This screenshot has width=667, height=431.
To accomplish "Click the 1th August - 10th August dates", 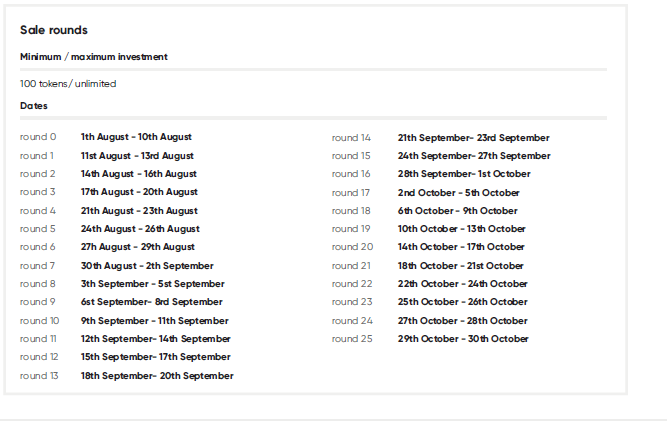I will pyautogui.click(x=136, y=137).
